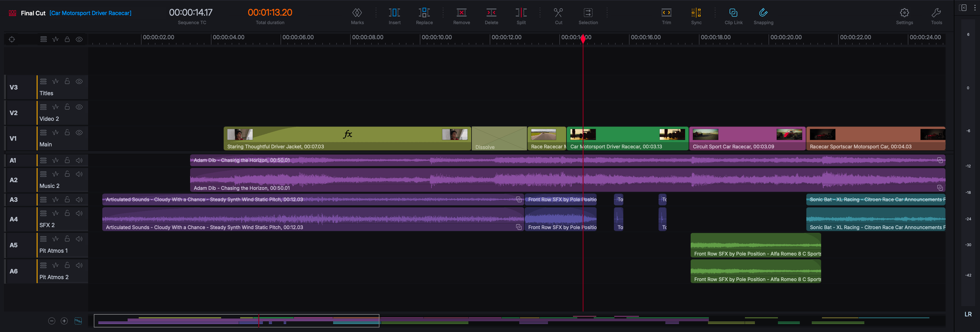Click the red playhead marker on the ruler
Viewport: 980px width, 332px height.
click(x=583, y=38)
